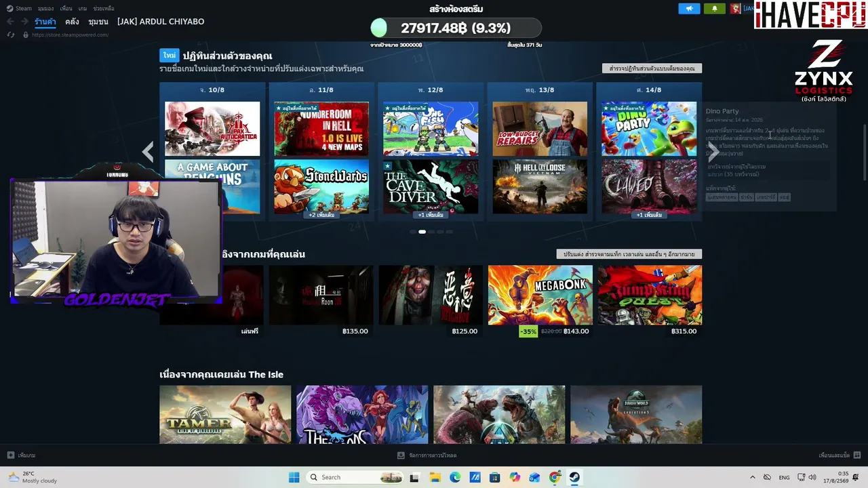868x488 pixels.
Task: Open the Dino Party game capsule
Action: pyautogui.click(x=649, y=129)
